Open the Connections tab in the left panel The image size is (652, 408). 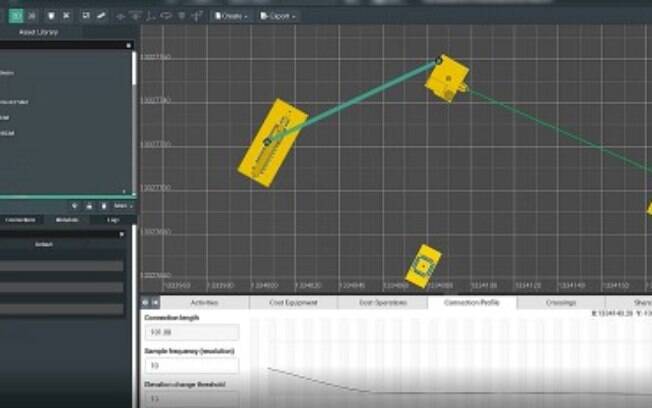(20, 220)
